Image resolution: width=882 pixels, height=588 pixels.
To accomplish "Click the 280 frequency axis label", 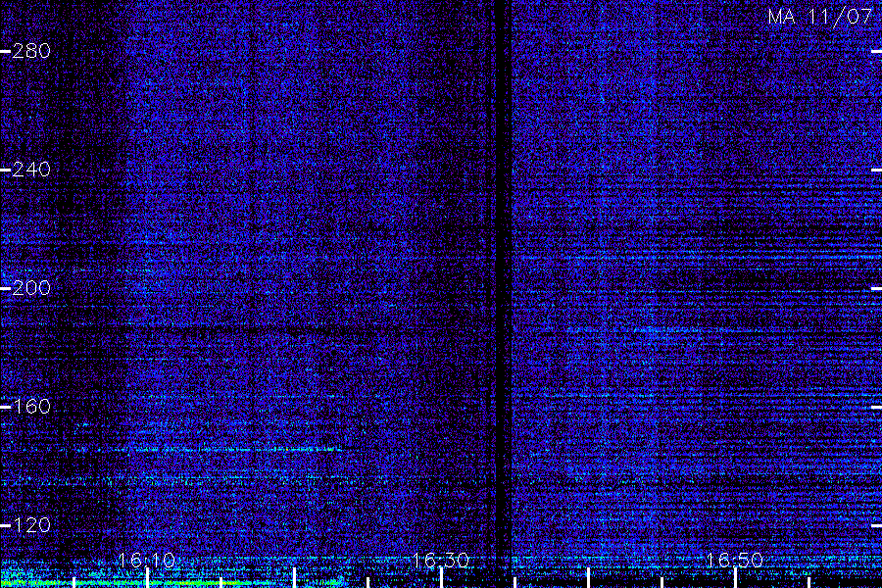I will coord(31,51).
